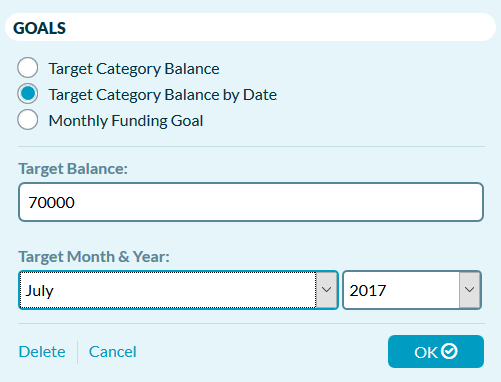Click the Target Balance field showing 70000

(x=251, y=202)
